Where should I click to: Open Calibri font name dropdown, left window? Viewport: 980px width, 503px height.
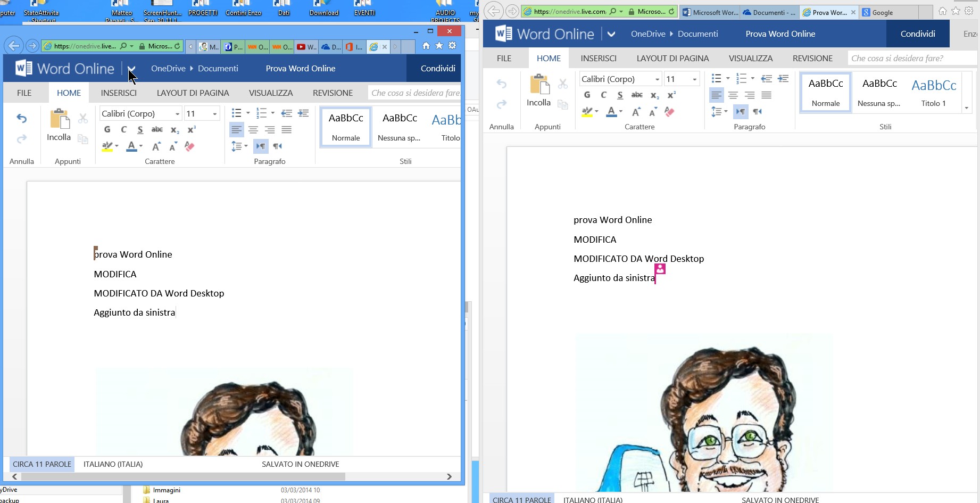(177, 114)
